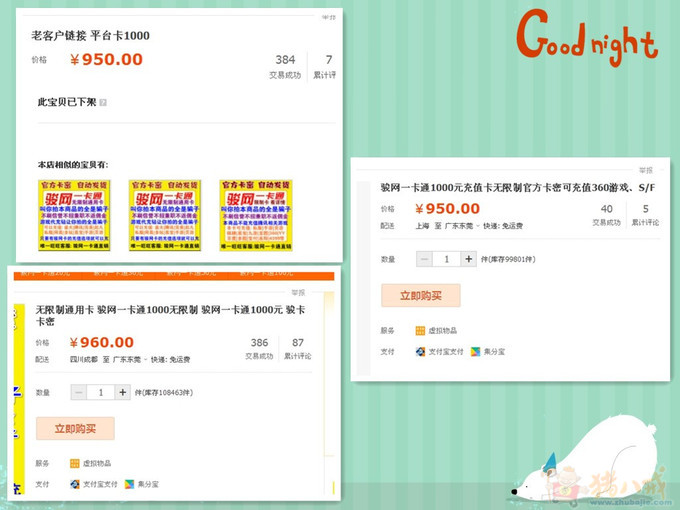Open 40 交易成功 records in the right listing
Screen dimensions: 680x510
pyautogui.click(x=606, y=215)
